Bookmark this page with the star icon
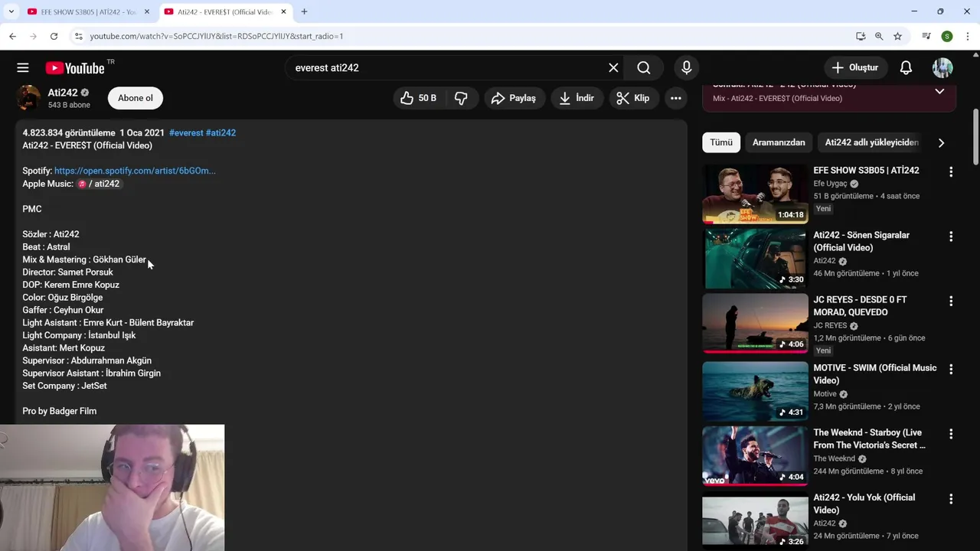Screen dimensions: 980x551 tap(897, 36)
